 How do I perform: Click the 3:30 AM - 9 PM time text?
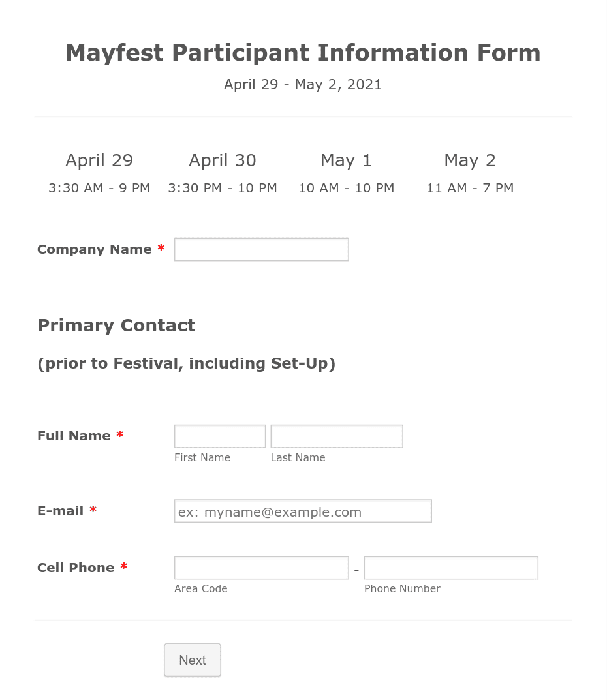point(99,188)
